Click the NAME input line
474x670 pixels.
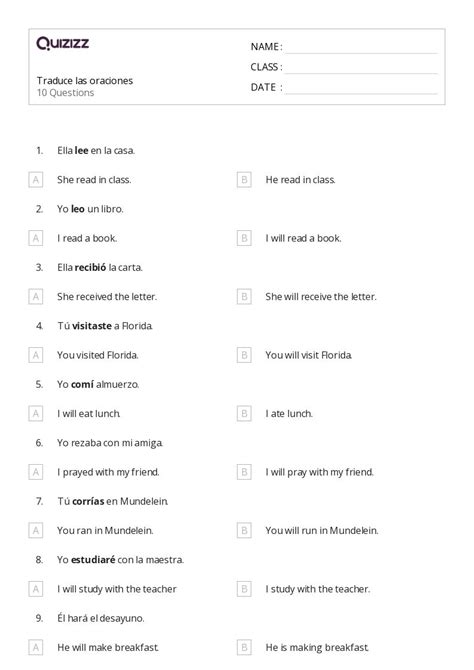(361, 48)
